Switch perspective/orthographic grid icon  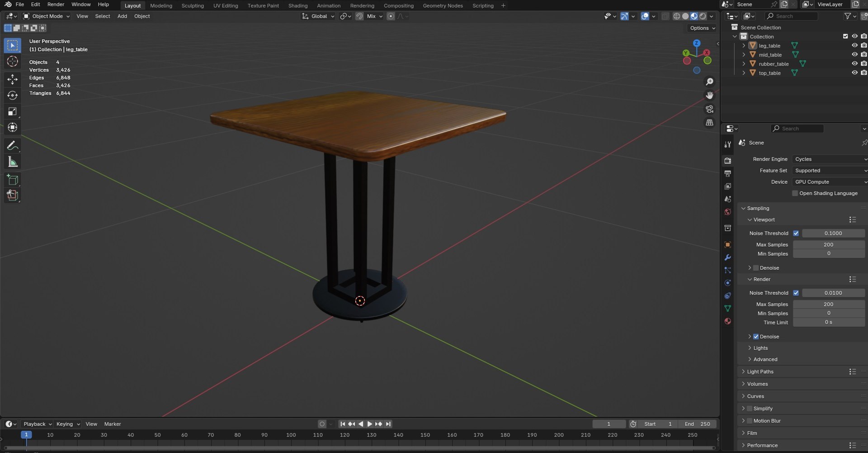coord(710,123)
